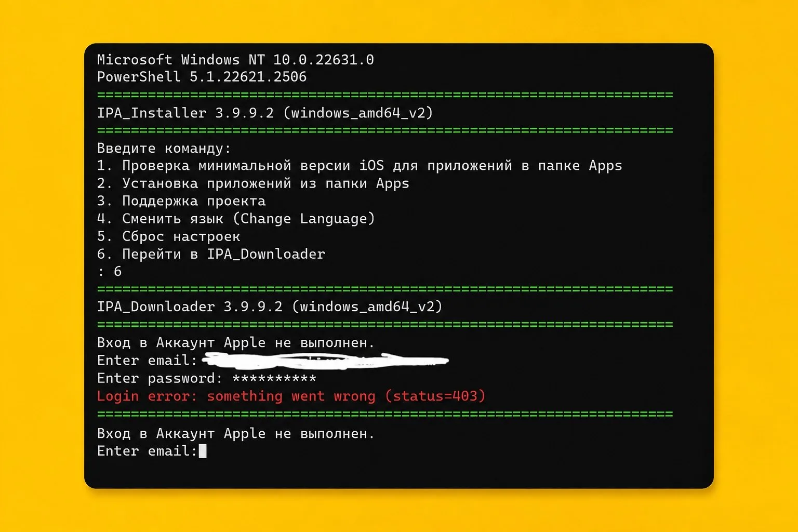The width and height of the screenshot is (798, 532).
Task: Select menu line 5 'Сброс настроек'
Action: 168,237
